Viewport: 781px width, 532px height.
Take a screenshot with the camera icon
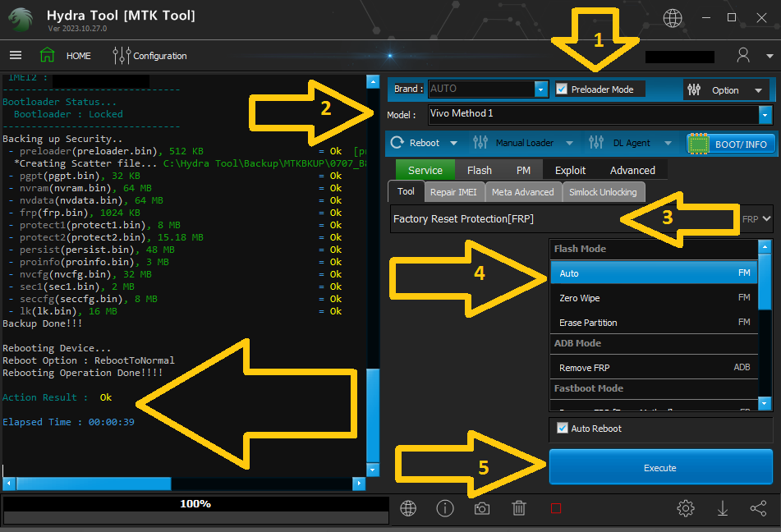pyautogui.click(x=481, y=508)
